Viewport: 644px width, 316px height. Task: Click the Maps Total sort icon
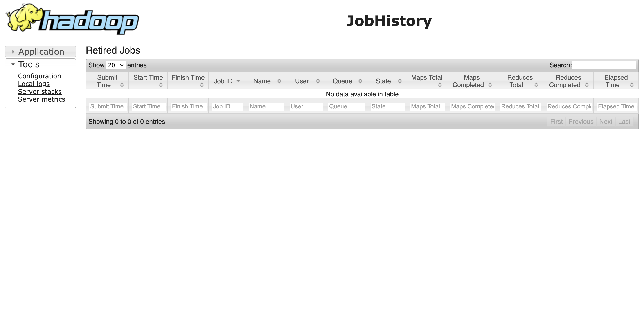(x=441, y=85)
